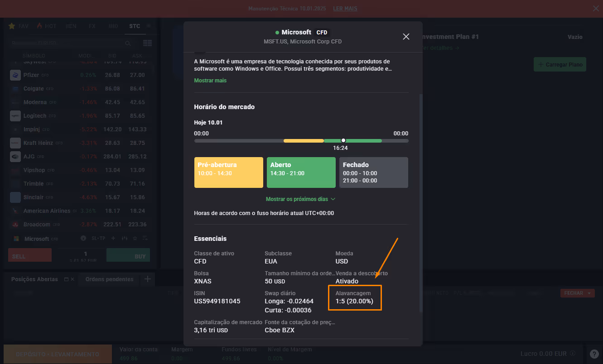Select the Aberto session card
The image size is (603, 364).
click(x=301, y=172)
